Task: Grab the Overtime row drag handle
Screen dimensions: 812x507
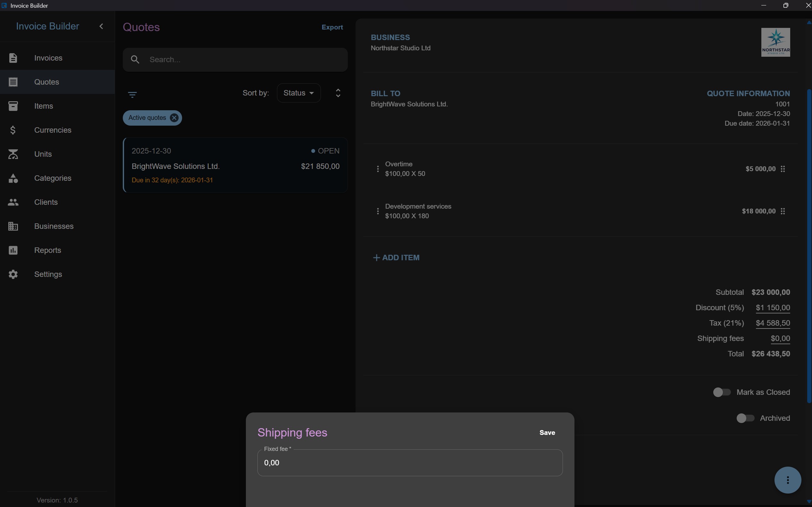Action: (783, 169)
